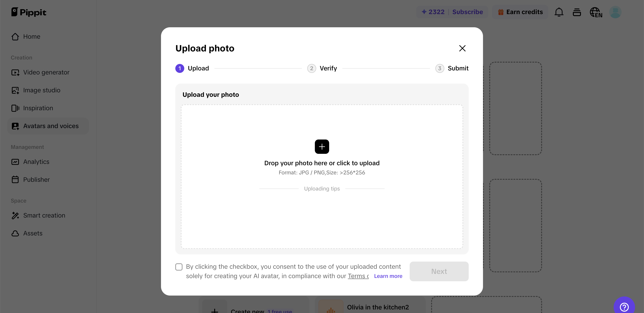Open Video generator from sidebar
This screenshot has height=313, width=644.
click(x=46, y=72)
